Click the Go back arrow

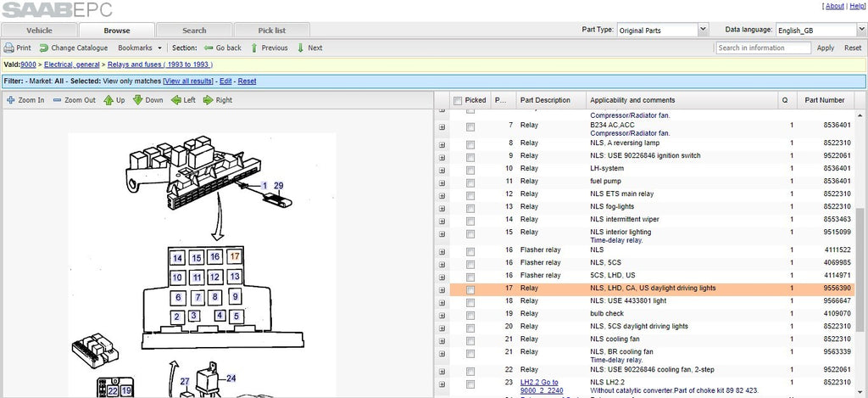209,48
